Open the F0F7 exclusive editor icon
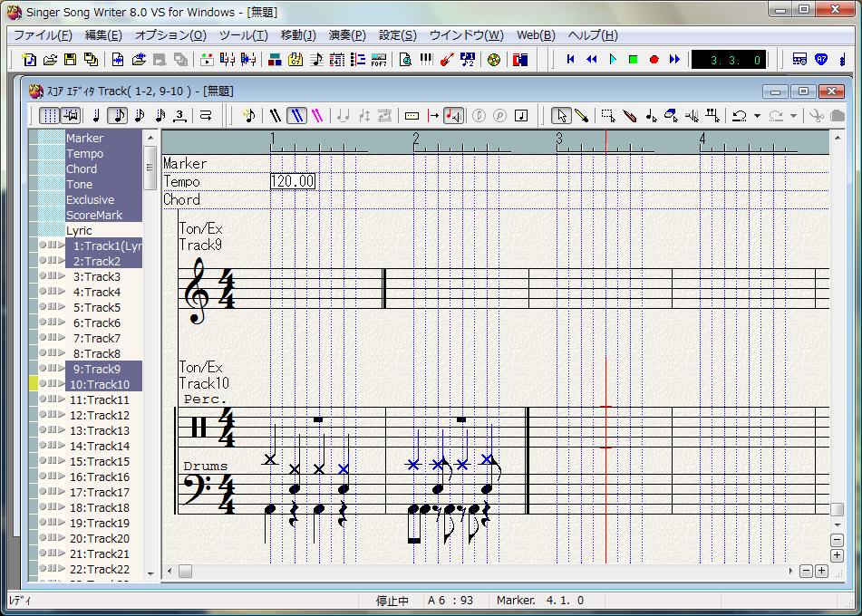The height and width of the screenshot is (616, 862). (379, 60)
